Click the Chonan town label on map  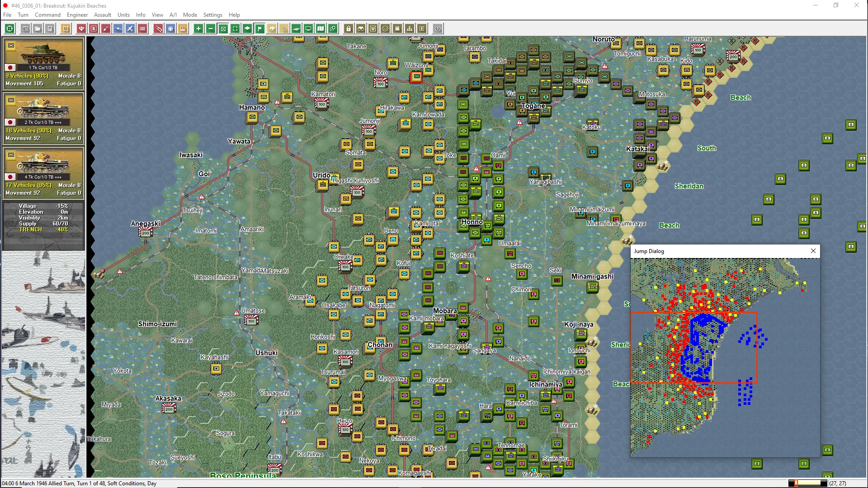tap(380, 345)
